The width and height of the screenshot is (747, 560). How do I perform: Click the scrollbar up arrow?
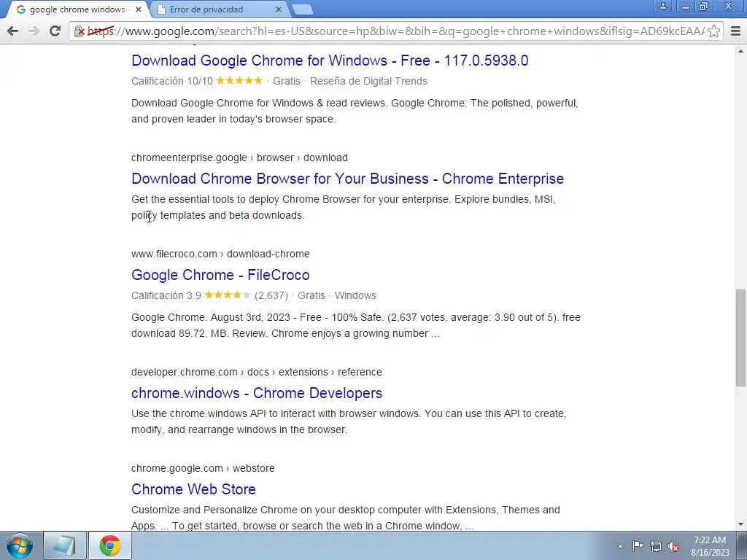coord(740,51)
